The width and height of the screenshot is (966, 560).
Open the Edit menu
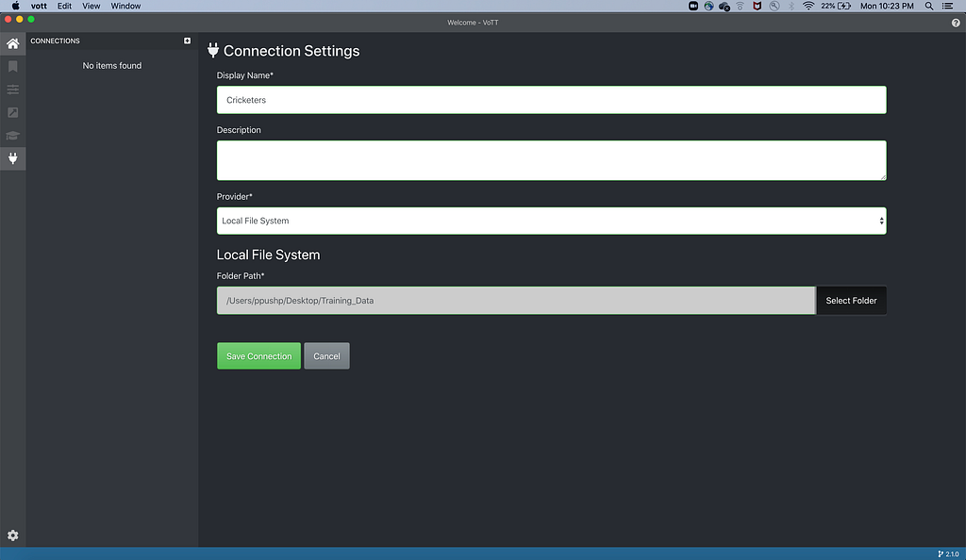pyautogui.click(x=64, y=7)
